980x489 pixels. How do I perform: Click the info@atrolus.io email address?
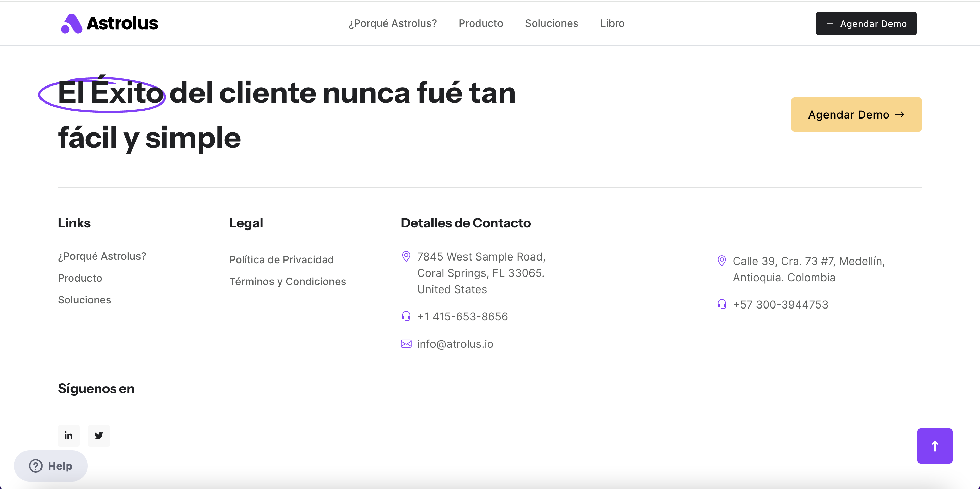coord(455,344)
